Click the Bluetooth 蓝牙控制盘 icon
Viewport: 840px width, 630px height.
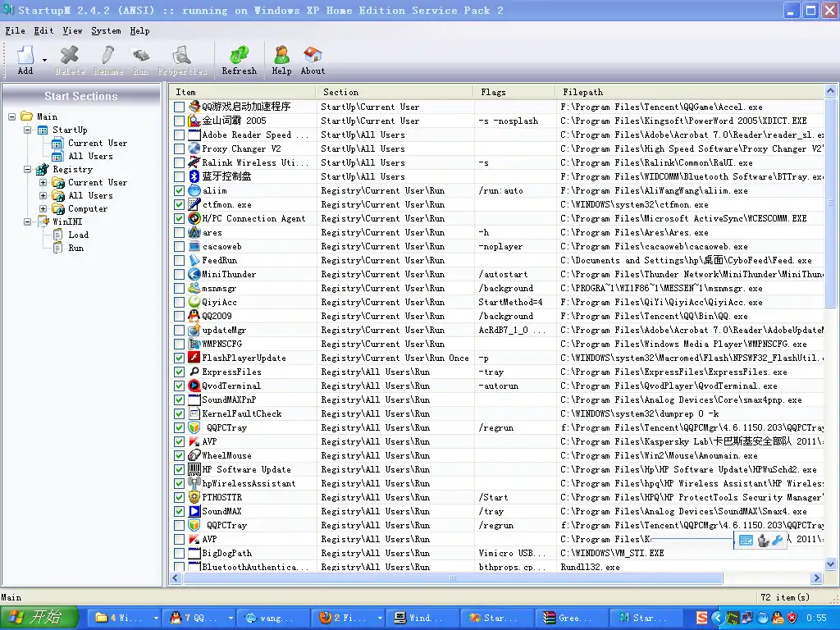pos(194,177)
